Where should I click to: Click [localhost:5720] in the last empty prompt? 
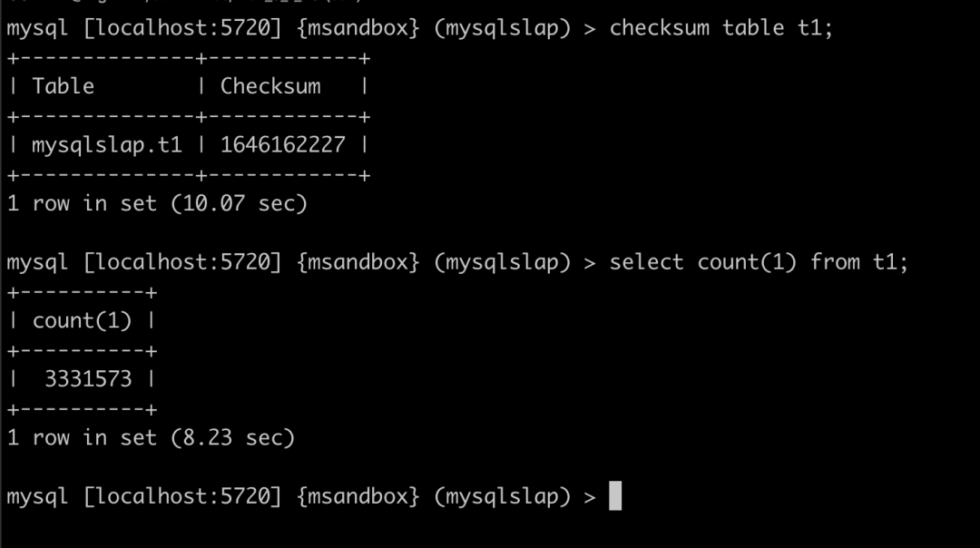(x=182, y=496)
